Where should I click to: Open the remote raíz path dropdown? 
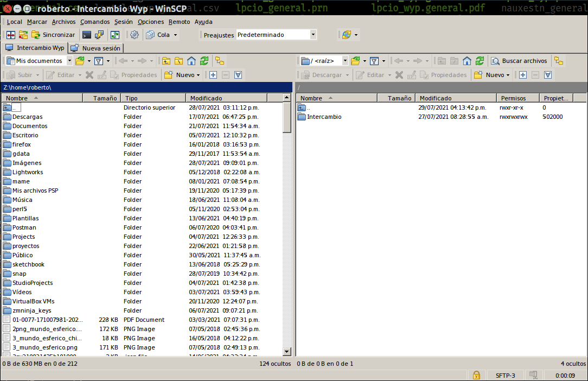[345, 61]
